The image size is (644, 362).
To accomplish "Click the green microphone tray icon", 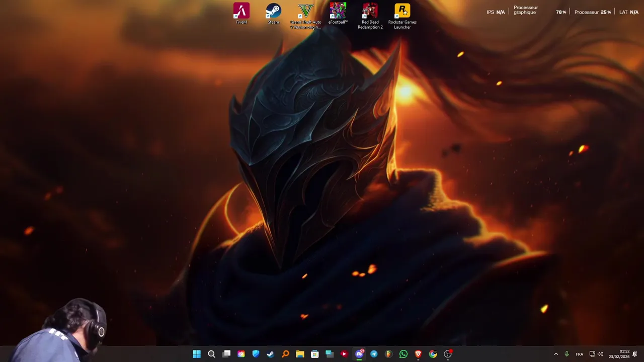I will (567, 354).
